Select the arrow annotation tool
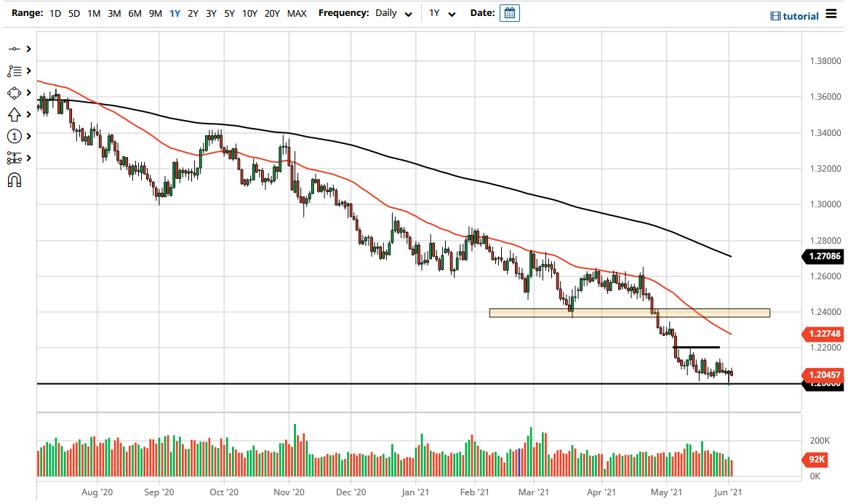 [15, 114]
